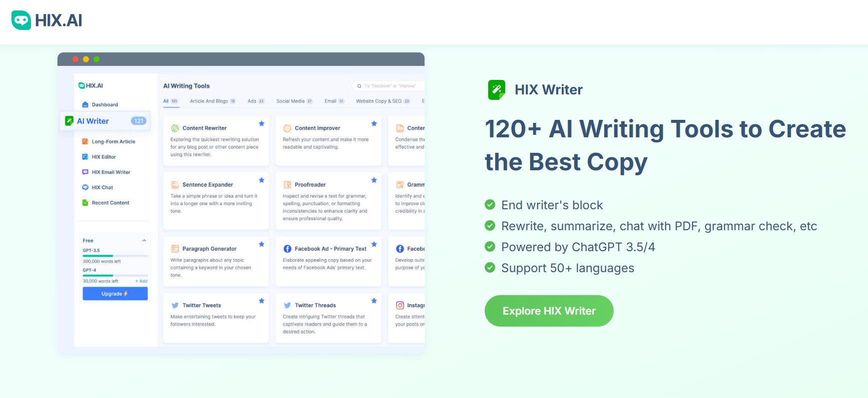Click the HIX Chat icon
This screenshot has width=868, height=398.
(85, 187)
